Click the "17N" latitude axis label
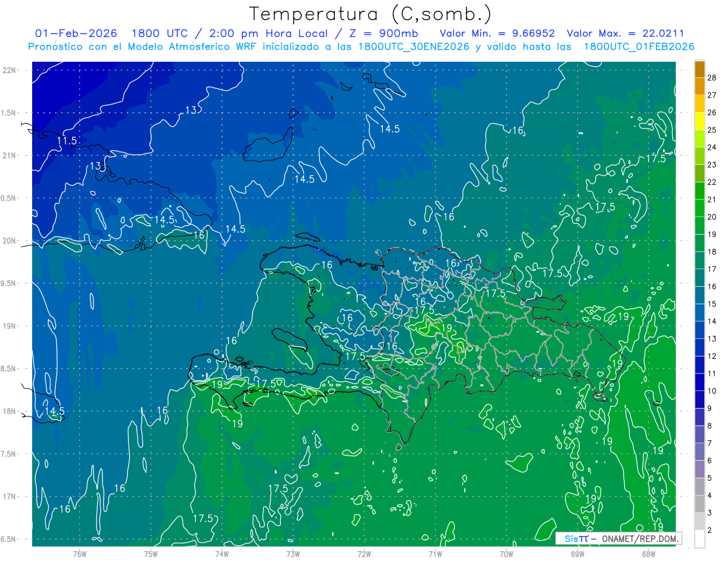The image size is (728, 562). coord(10,497)
